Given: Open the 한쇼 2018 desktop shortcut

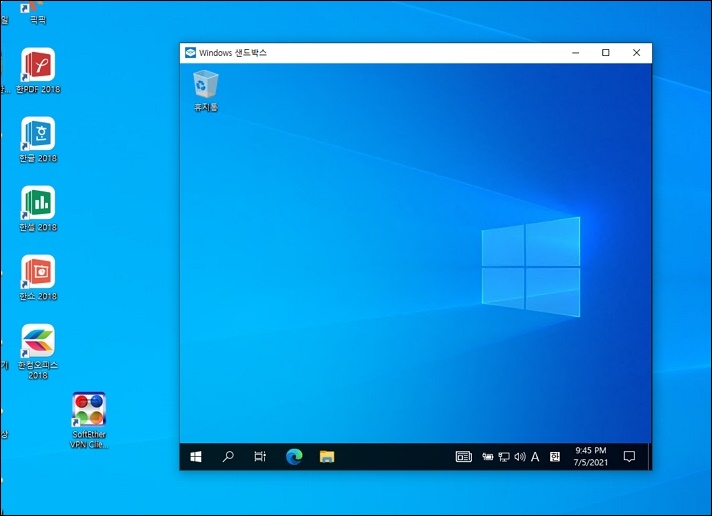Looking at the screenshot, I should (38, 278).
